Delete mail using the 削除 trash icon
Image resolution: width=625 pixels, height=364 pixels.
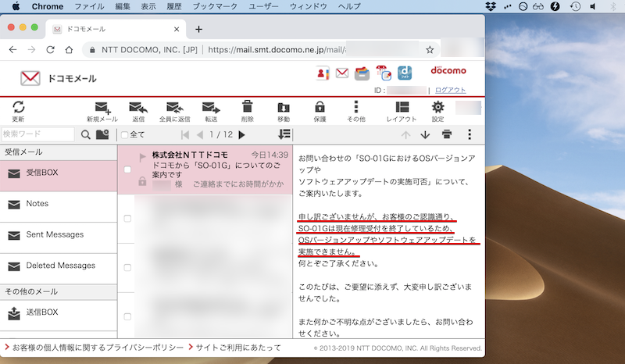point(247,108)
